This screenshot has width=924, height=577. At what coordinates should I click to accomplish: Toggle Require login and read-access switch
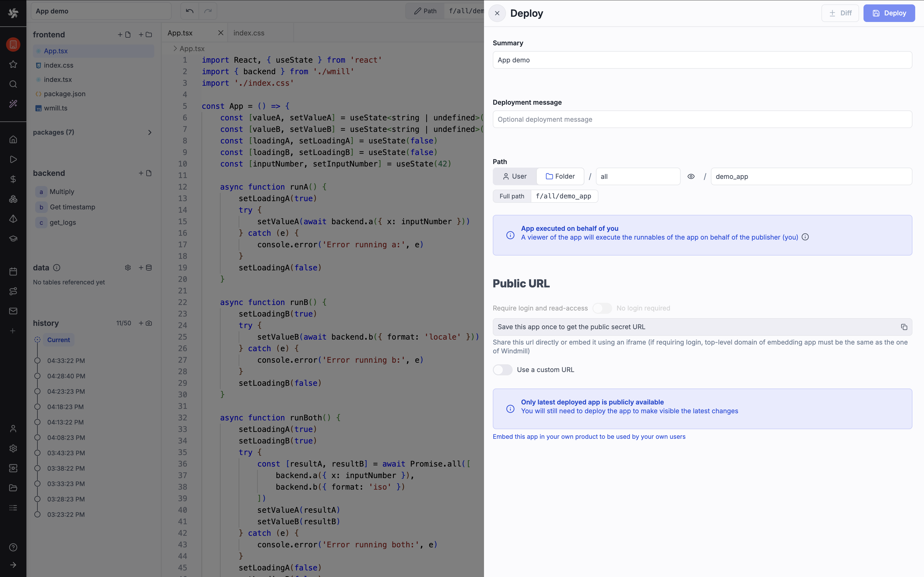pyautogui.click(x=602, y=308)
